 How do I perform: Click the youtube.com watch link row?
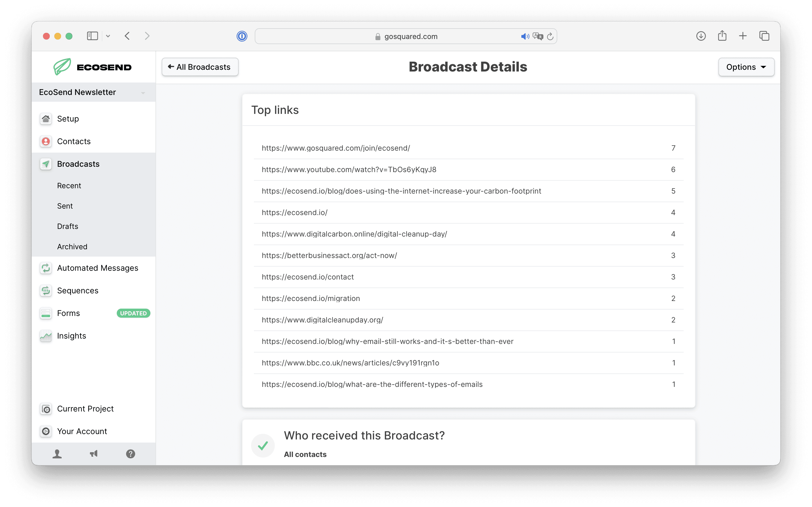468,169
